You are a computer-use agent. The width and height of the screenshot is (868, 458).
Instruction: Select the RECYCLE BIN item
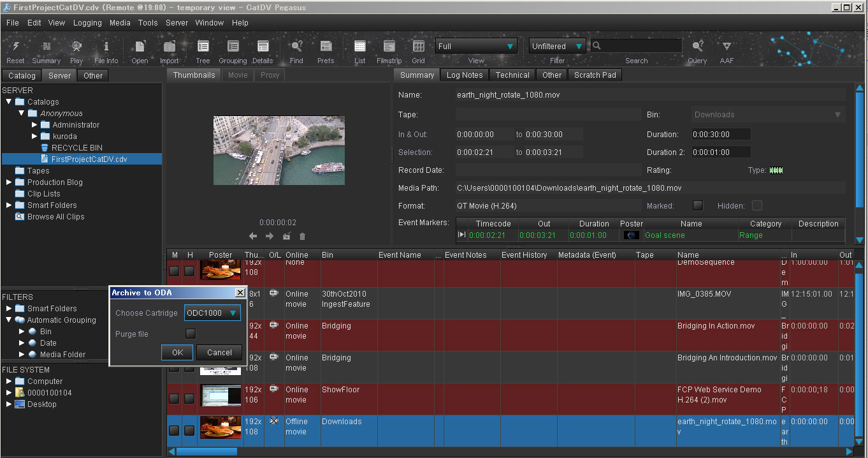pos(77,147)
